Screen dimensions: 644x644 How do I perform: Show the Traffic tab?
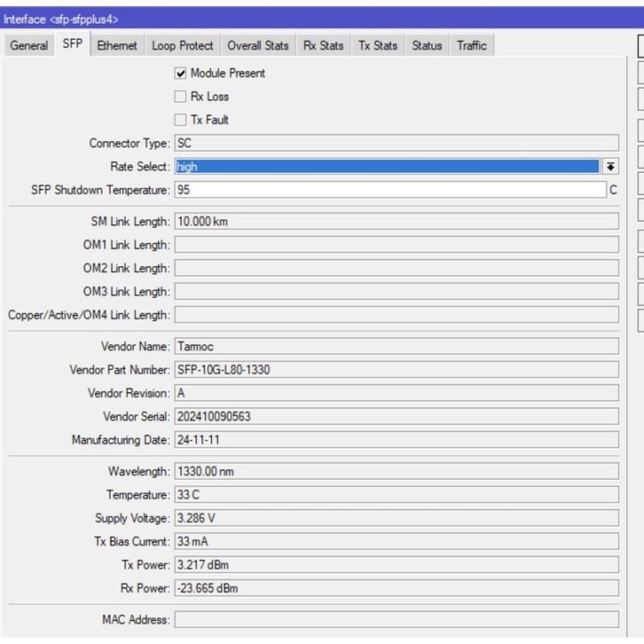click(471, 46)
